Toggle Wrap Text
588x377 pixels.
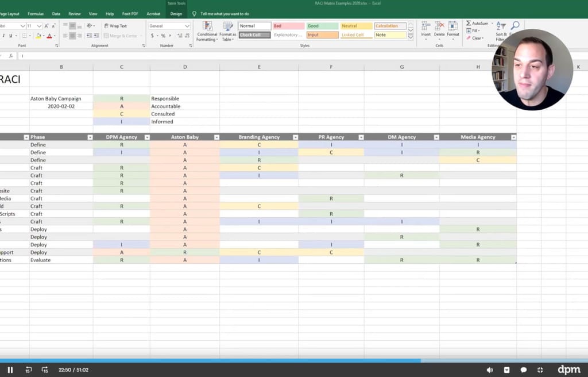click(115, 26)
